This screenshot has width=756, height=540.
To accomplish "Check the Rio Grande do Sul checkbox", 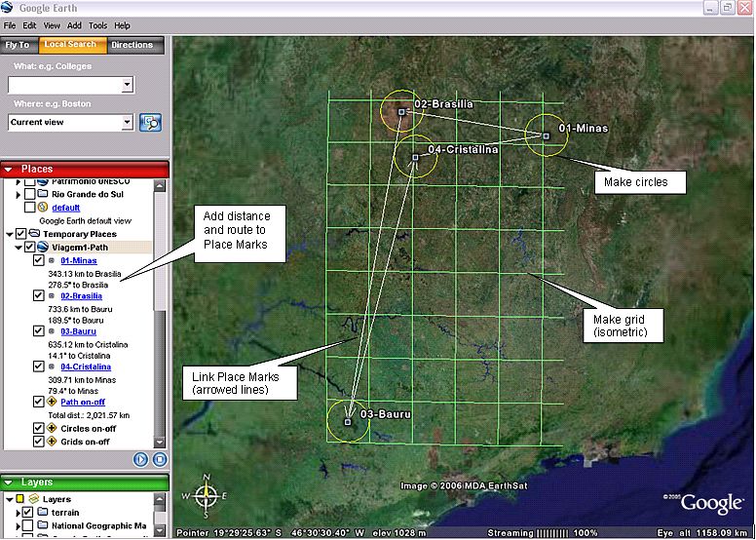I will pos(29,194).
